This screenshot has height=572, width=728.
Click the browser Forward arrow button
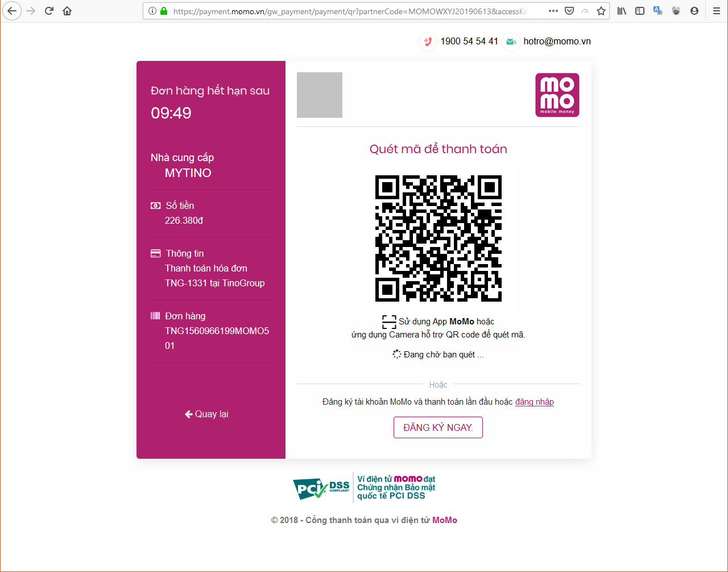coord(31,11)
